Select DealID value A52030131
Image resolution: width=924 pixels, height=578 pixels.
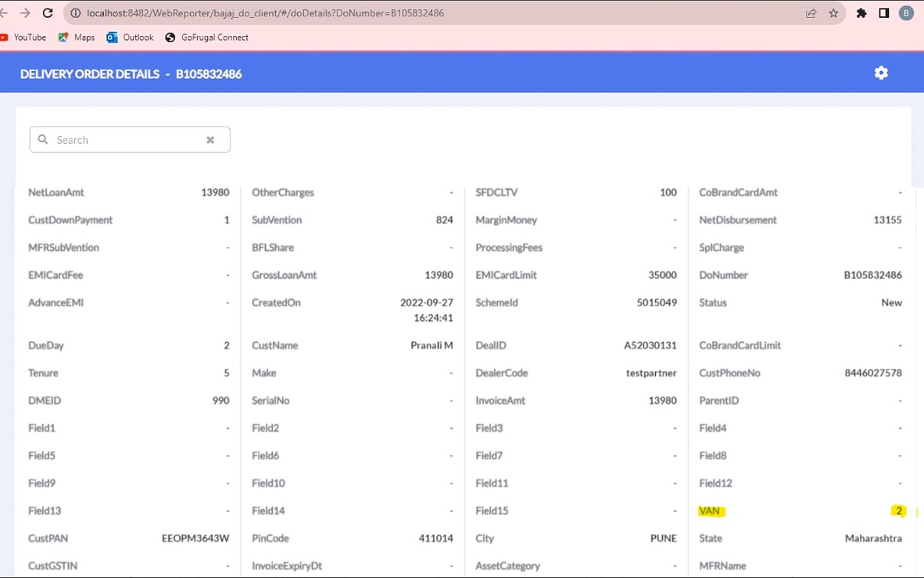tap(650, 345)
